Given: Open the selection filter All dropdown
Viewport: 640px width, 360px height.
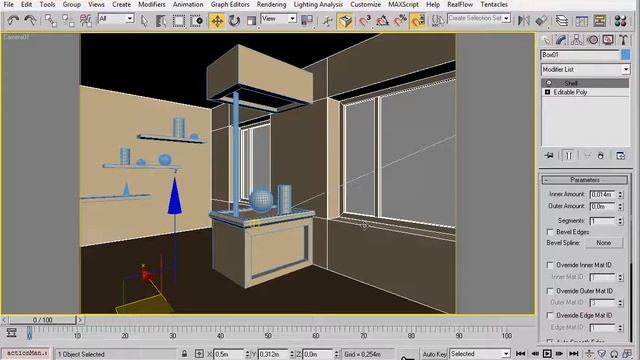Looking at the screenshot, I should click(x=116, y=19).
